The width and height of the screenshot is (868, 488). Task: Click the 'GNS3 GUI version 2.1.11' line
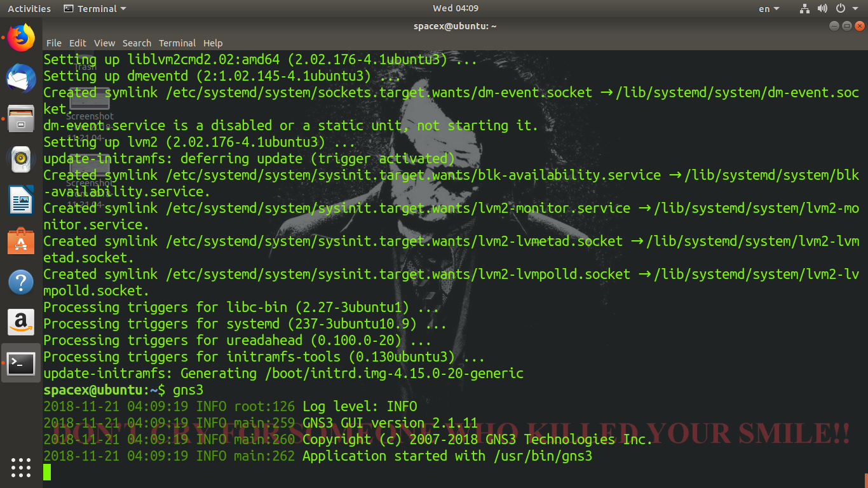(390, 423)
